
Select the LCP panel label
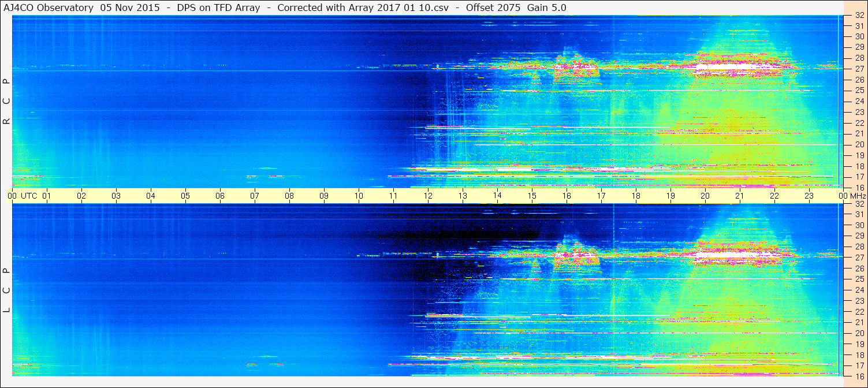(x=7, y=290)
